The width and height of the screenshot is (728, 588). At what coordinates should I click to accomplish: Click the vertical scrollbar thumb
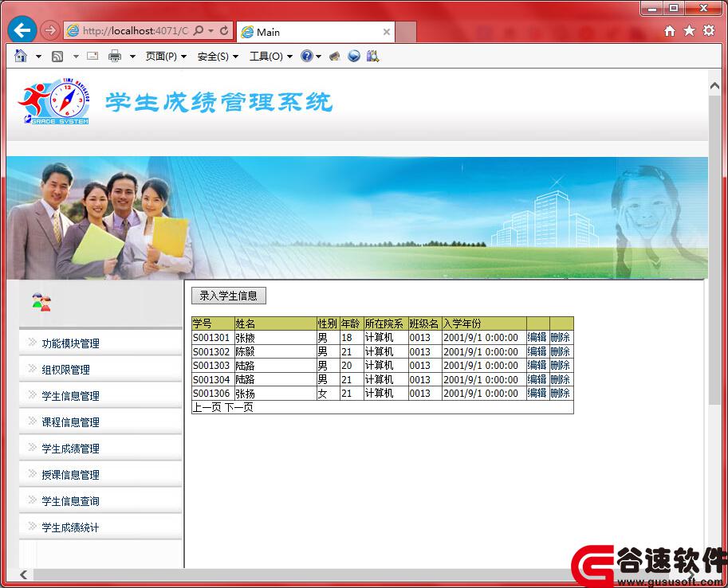[714, 251]
